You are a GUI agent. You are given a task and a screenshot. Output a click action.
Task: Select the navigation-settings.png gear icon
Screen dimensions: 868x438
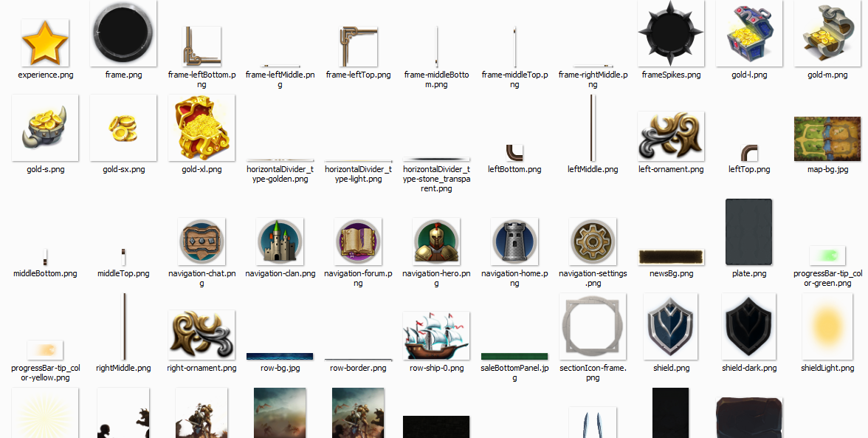pyautogui.click(x=593, y=241)
